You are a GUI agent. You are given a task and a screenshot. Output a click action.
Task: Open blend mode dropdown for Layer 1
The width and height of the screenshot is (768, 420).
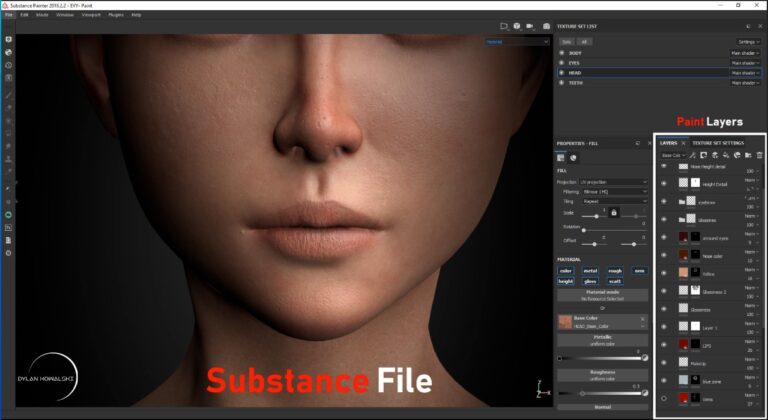coord(751,323)
